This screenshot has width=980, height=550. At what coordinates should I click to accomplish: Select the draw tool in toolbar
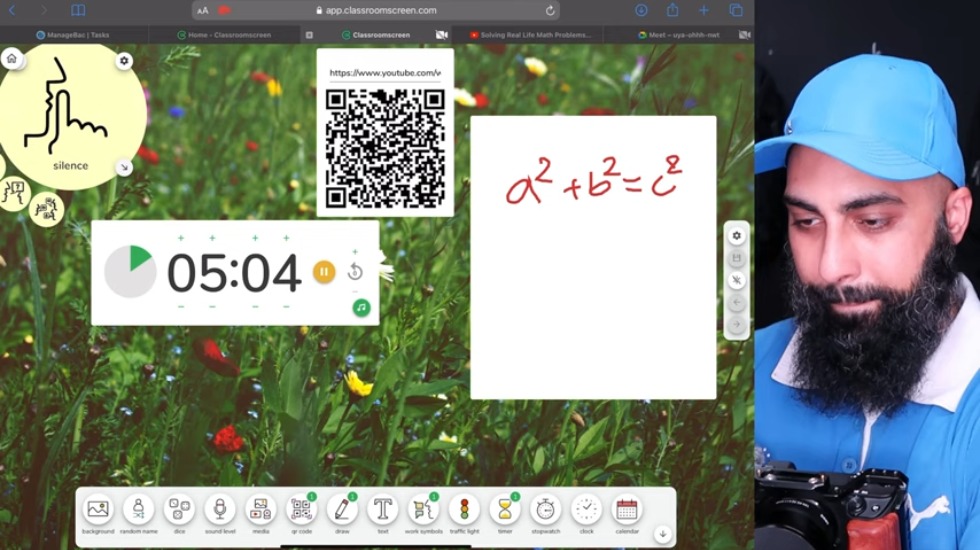tap(342, 510)
